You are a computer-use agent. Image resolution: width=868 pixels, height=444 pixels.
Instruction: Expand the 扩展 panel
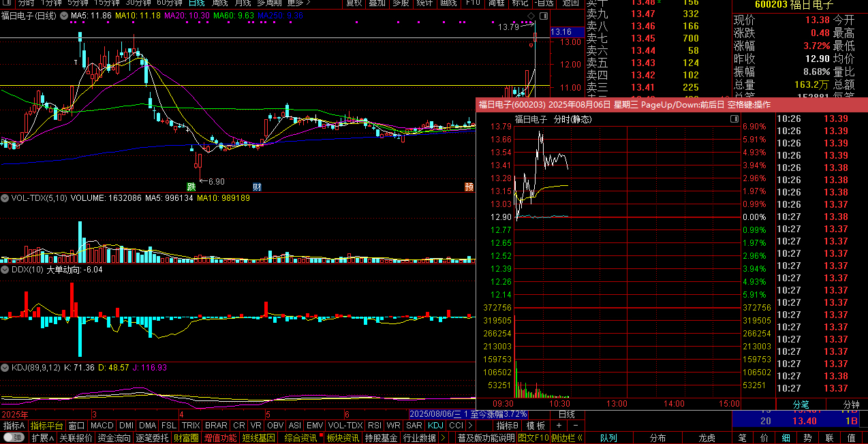(x=43, y=438)
